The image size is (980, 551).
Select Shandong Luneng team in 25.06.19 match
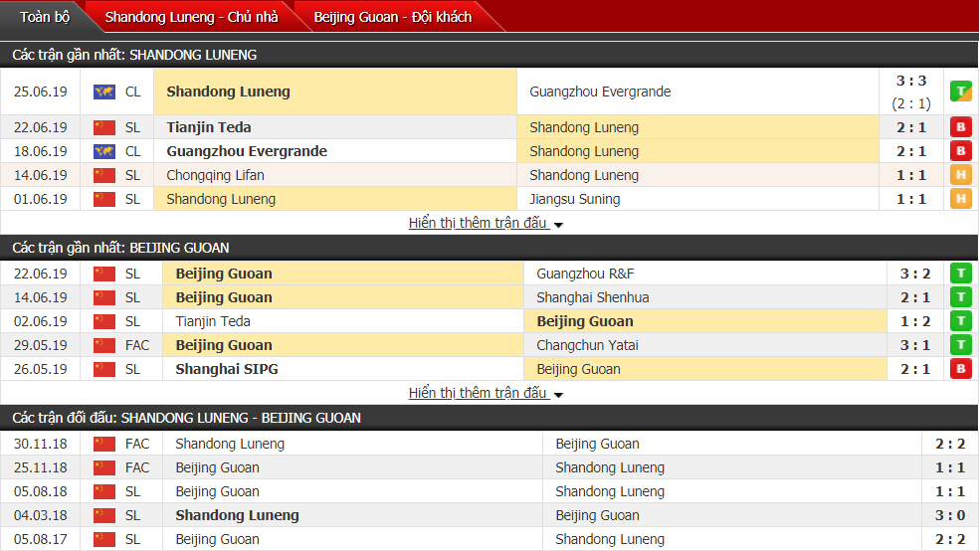(x=228, y=92)
